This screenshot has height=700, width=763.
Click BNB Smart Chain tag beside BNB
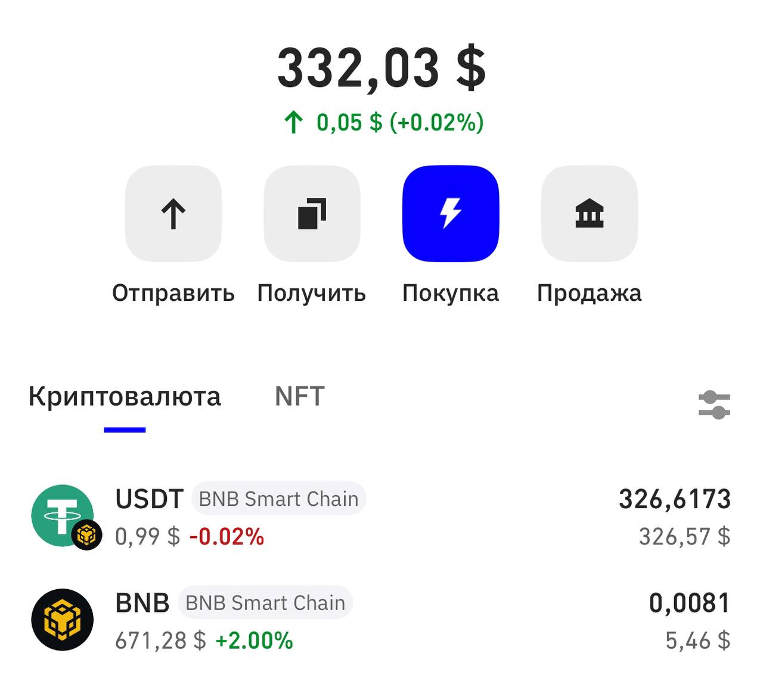click(265, 603)
